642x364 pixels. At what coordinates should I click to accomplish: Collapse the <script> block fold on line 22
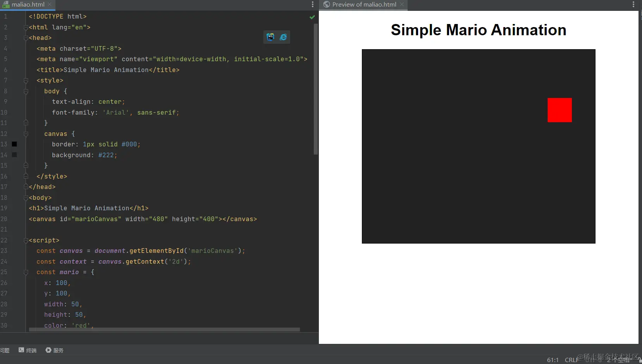(x=26, y=240)
